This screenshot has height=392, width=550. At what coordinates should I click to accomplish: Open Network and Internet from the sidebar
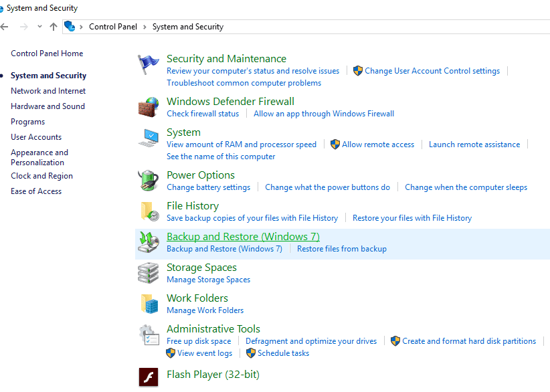(x=48, y=90)
